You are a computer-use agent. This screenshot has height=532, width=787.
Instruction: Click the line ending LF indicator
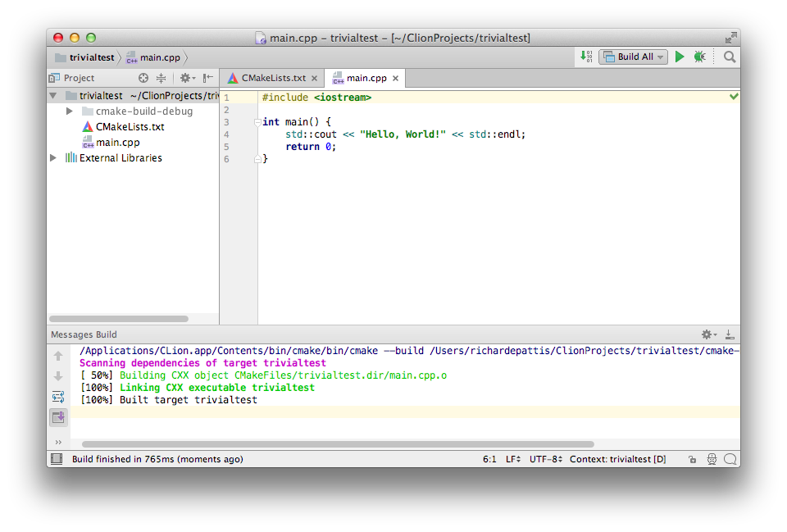[512, 459]
